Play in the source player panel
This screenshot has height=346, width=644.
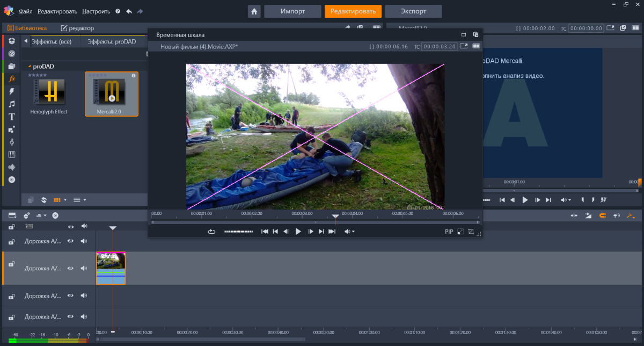(525, 200)
